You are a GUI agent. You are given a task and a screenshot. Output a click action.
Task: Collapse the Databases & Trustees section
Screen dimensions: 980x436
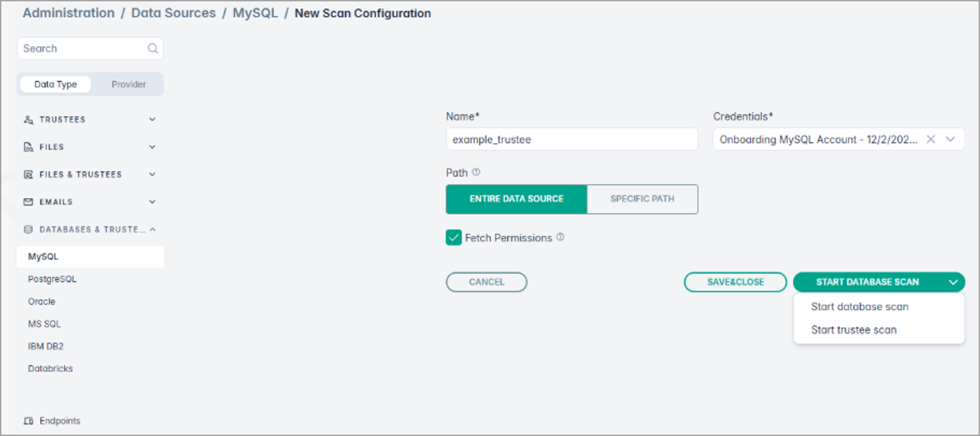pos(152,229)
